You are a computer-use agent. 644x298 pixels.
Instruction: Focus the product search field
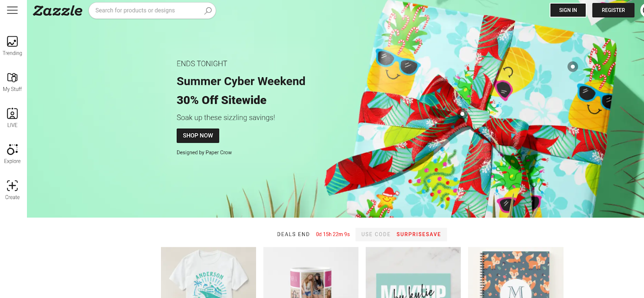(x=152, y=10)
